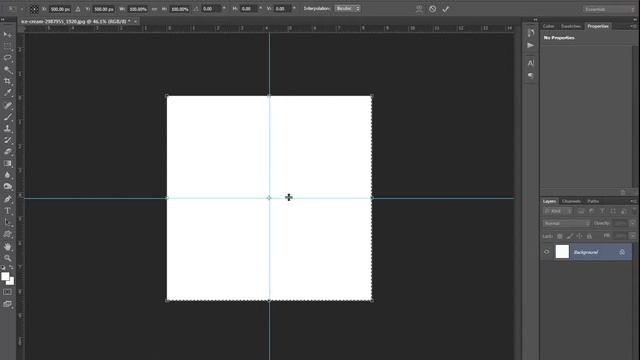Collapse the toolbar with double arrows
640x360 pixels.
(x=3, y=19)
